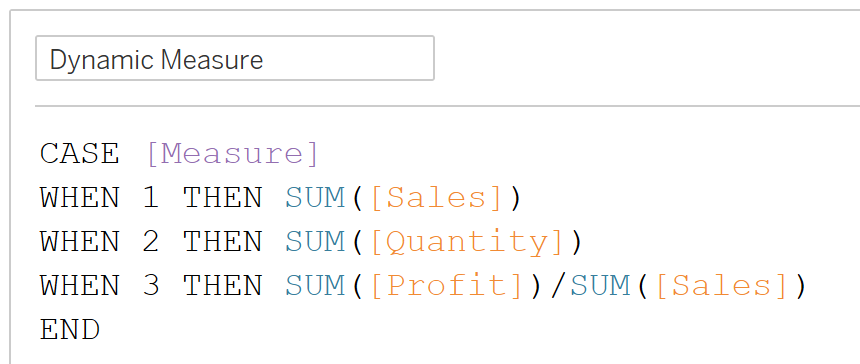Click THEN in the WHEN 3 line
This screenshot has width=860, height=364.
click(223, 286)
